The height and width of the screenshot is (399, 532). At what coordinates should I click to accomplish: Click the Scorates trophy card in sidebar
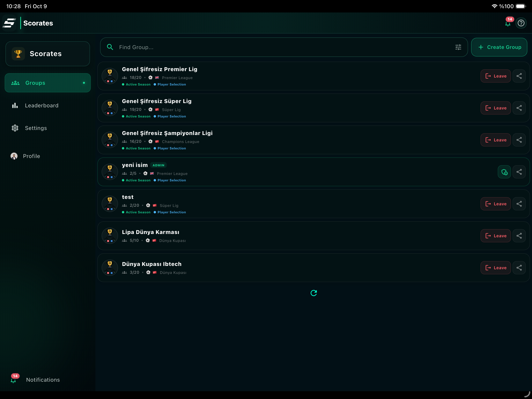48,54
